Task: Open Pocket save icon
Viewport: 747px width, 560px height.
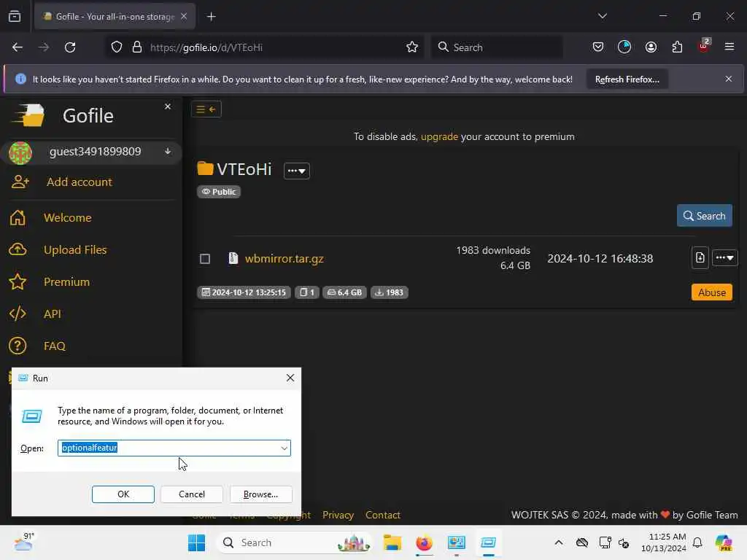Action: click(598, 47)
